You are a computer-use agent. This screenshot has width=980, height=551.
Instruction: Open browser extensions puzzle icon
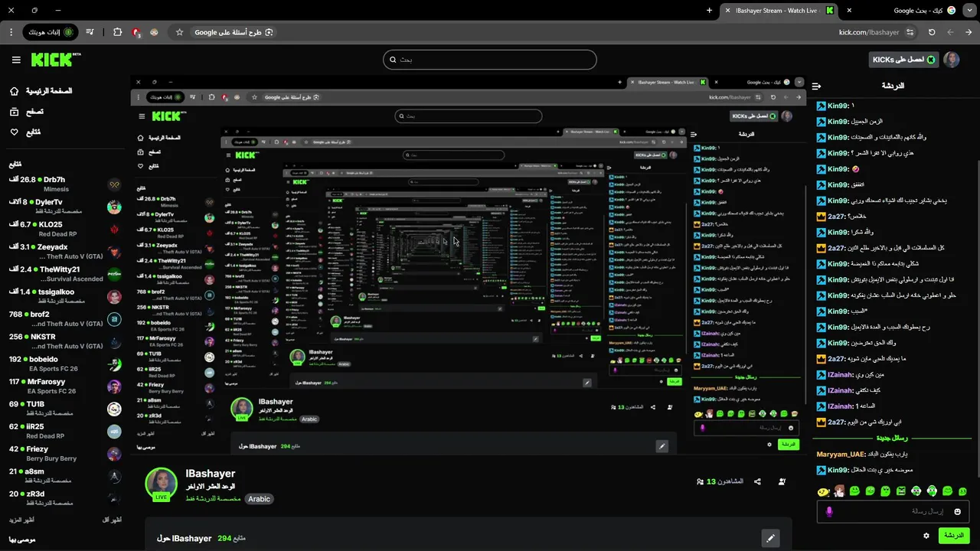(x=117, y=32)
